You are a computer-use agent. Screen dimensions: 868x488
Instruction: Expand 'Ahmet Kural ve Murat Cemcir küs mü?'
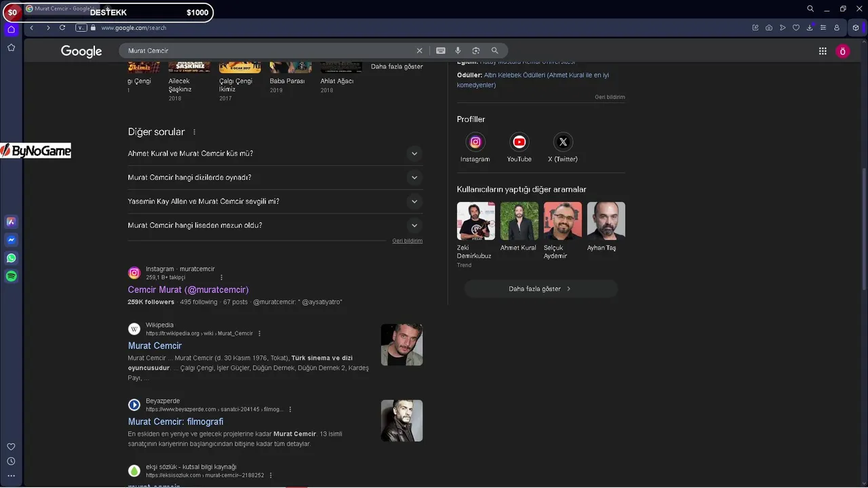(x=275, y=154)
